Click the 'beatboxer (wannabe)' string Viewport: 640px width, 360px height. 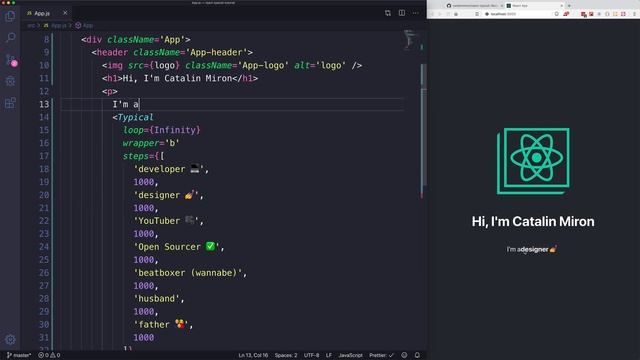coord(187,273)
